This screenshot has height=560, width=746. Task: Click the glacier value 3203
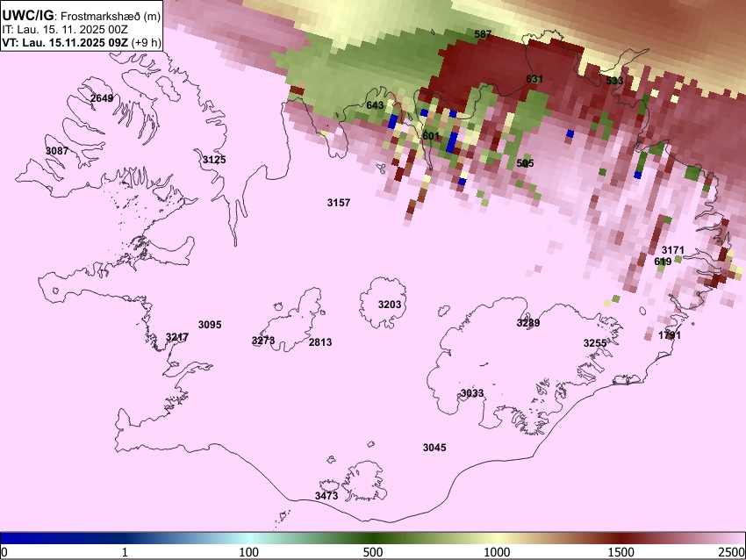click(x=390, y=305)
